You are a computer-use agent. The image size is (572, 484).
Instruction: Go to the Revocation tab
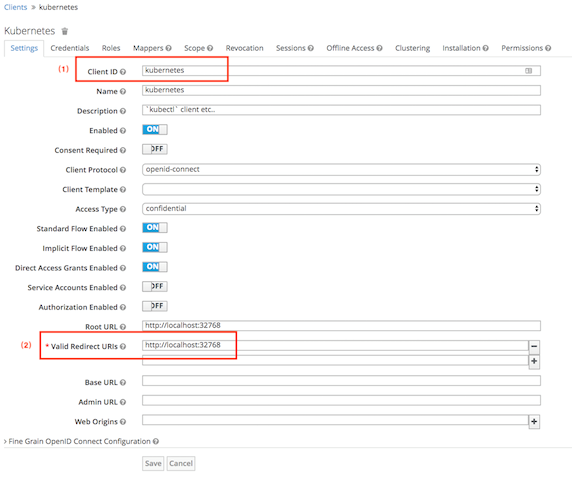244,48
